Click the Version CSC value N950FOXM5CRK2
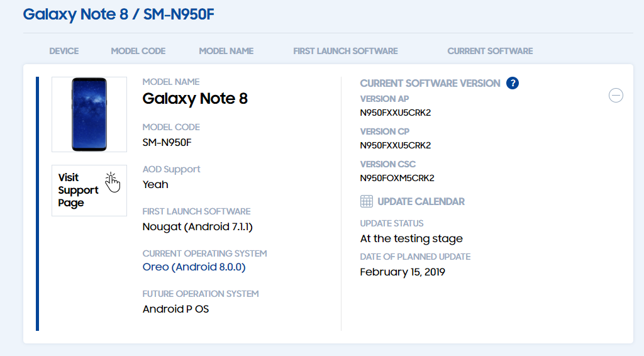Viewport: 644px width, 356px height. [397, 178]
